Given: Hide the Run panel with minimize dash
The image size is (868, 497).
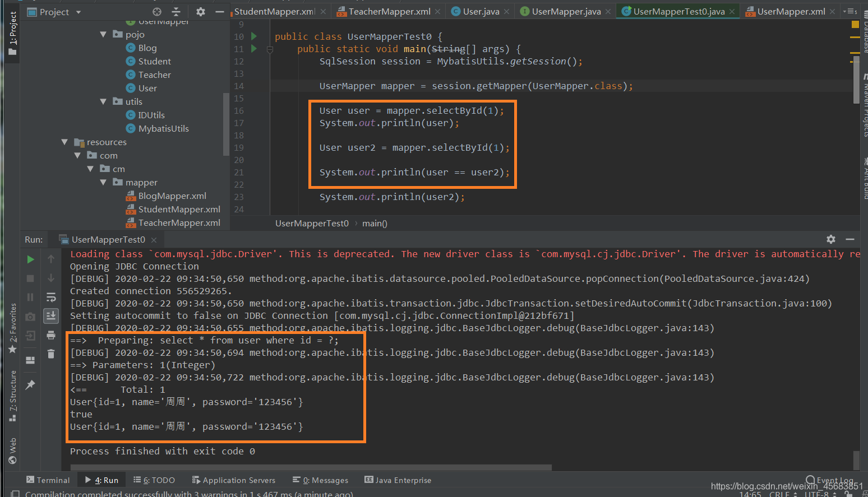Looking at the screenshot, I should (x=850, y=239).
